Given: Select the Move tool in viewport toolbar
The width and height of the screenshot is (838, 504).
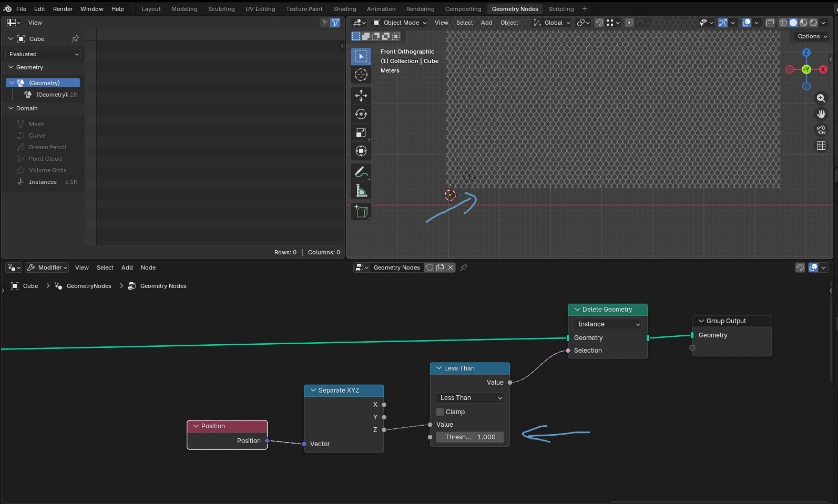Looking at the screenshot, I should click(x=361, y=95).
